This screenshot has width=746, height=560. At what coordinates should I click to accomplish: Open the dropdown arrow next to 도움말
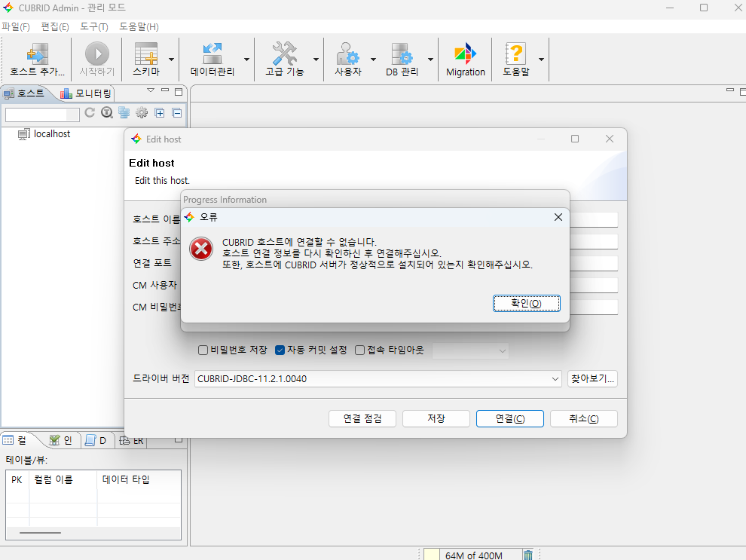(x=540, y=60)
